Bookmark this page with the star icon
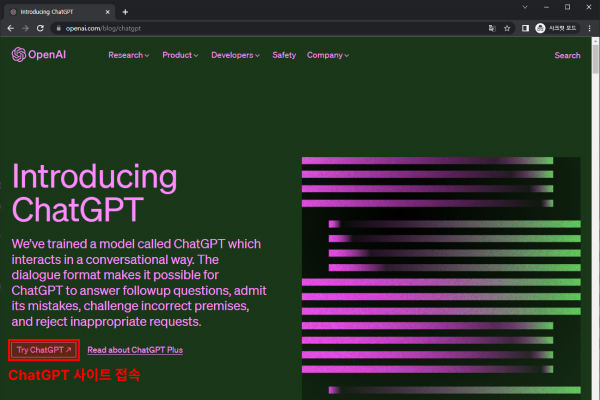 [508, 28]
